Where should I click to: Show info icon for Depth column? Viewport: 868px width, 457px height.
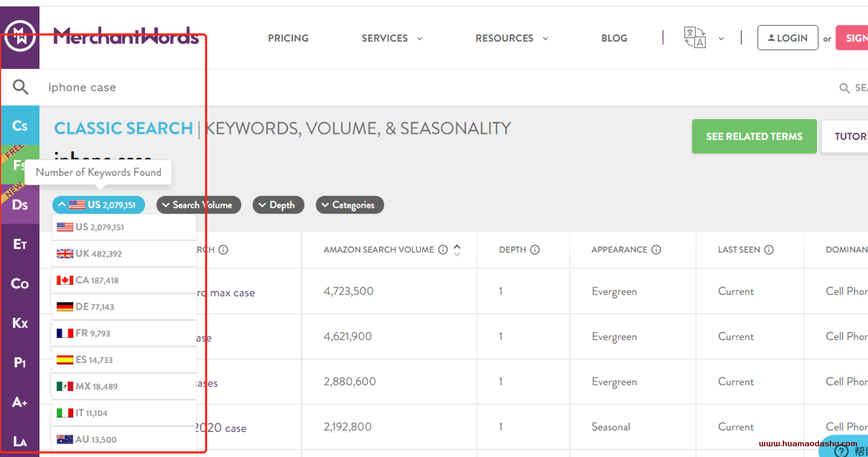(535, 250)
